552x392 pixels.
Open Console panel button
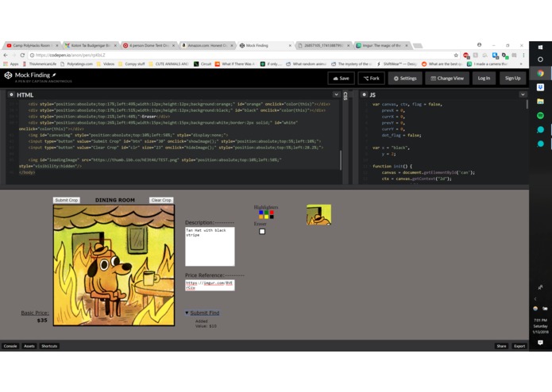click(x=10, y=346)
